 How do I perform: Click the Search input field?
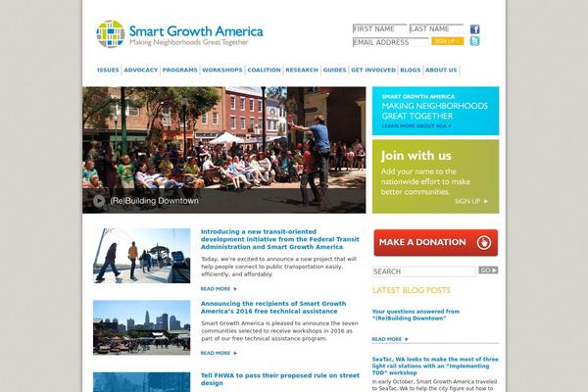point(424,271)
